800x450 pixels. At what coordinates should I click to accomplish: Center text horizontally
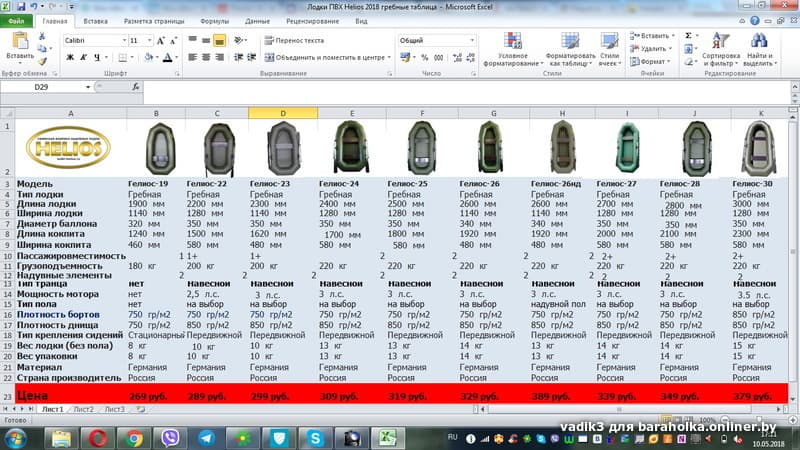coord(206,57)
